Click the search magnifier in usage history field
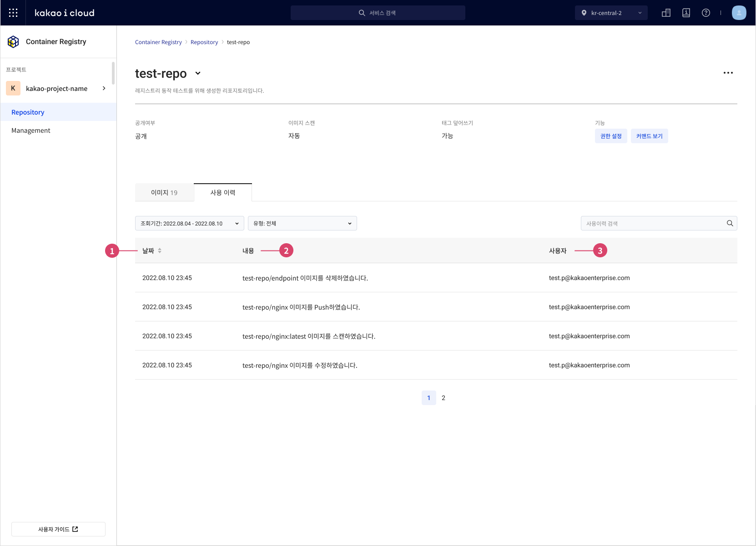The image size is (756, 546). click(730, 223)
